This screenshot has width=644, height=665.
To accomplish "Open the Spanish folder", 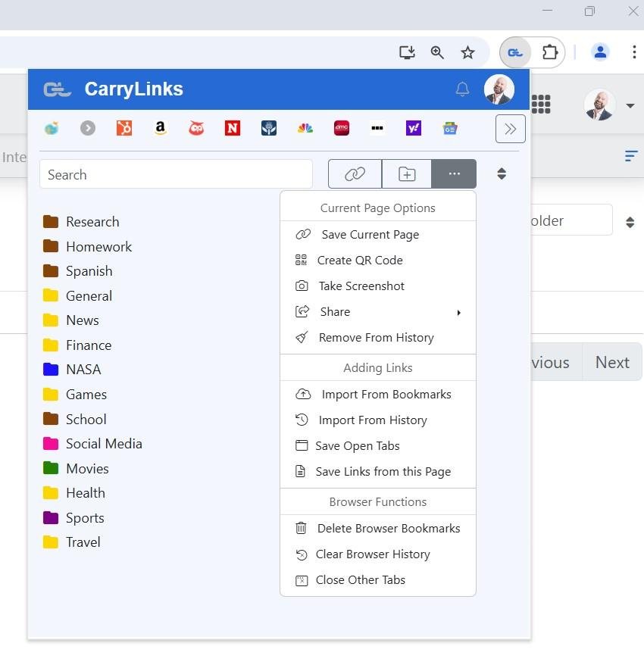I will (x=78, y=271).
